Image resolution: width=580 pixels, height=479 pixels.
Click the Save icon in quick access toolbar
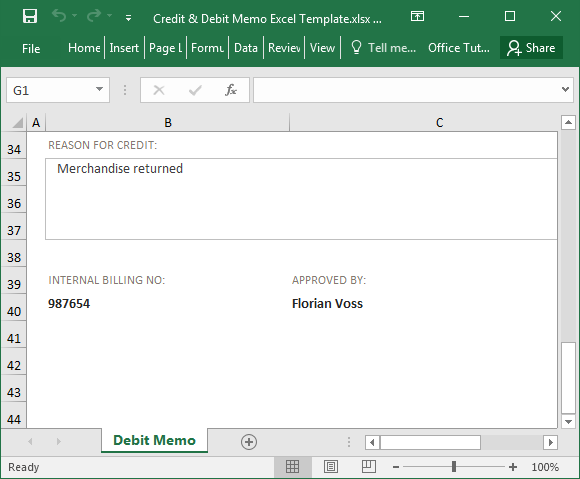30,16
